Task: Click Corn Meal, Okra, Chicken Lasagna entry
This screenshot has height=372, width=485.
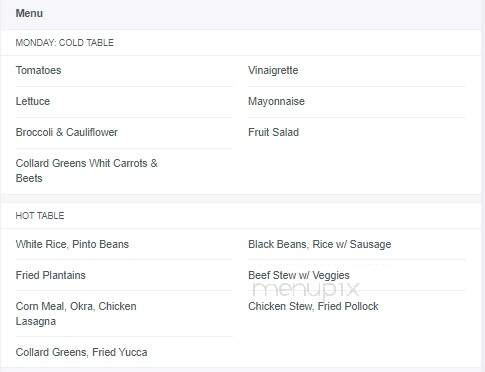Action: [76, 314]
